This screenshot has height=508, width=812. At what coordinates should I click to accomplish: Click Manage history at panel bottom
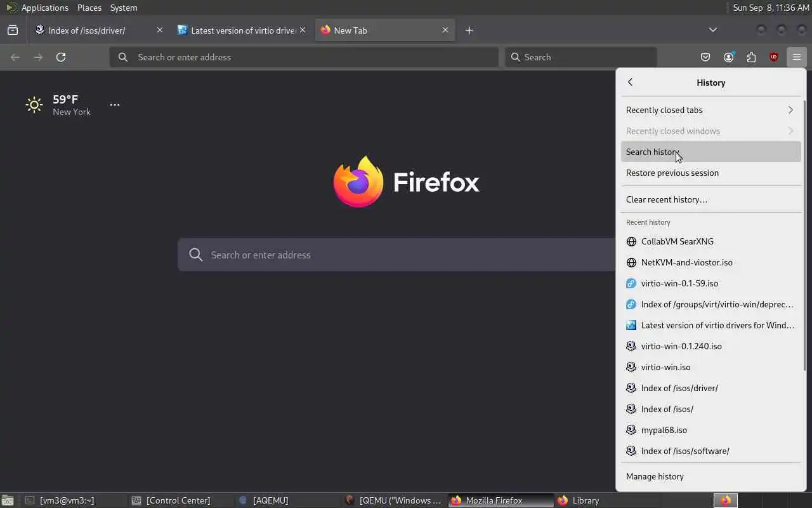coord(710,476)
